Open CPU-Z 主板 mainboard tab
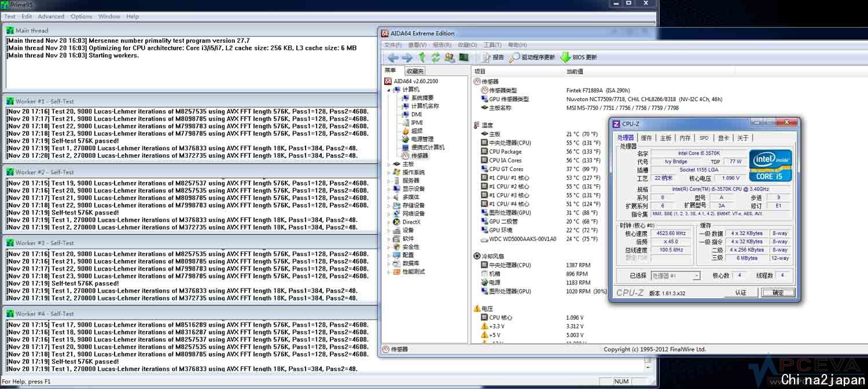The width and height of the screenshot is (868, 389). click(666, 138)
